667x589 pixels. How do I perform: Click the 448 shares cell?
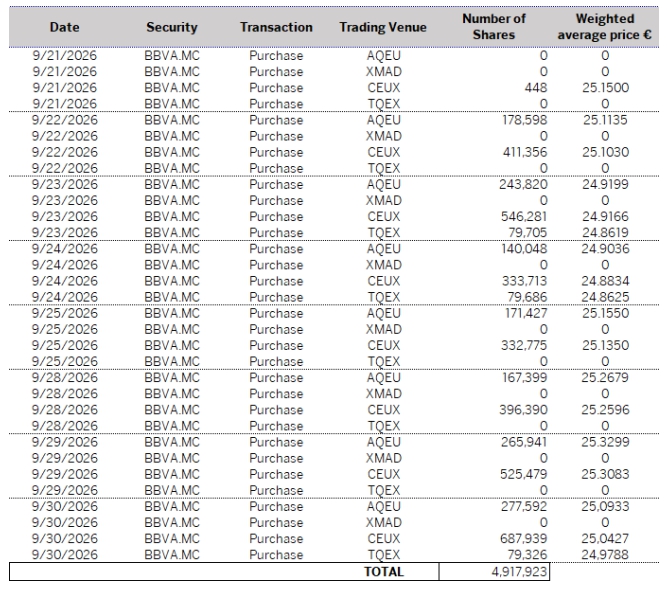click(x=536, y=88)
